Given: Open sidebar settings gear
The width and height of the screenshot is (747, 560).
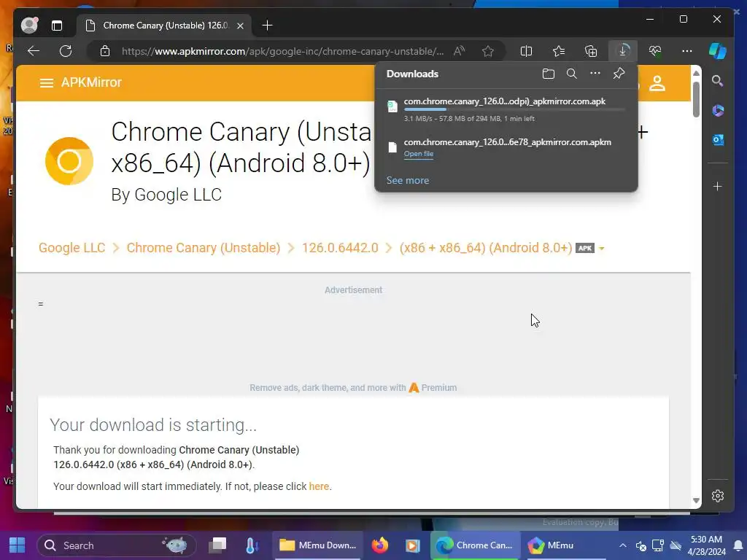Looking at the screenshot, I should (x=718, y=496).
